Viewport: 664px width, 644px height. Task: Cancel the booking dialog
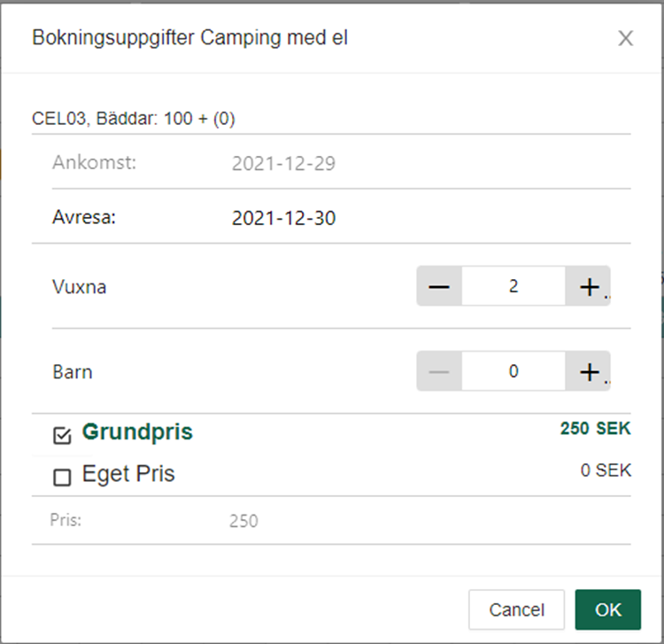click(x=516, y=609)
